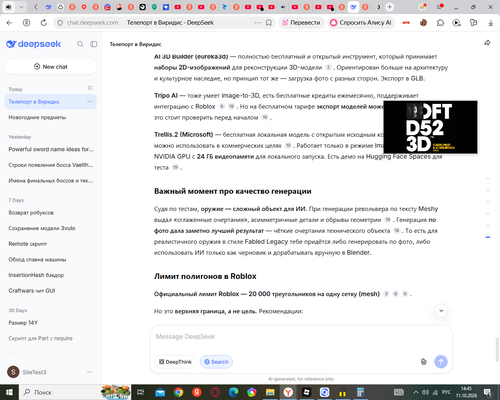Viewport: 500px width, 400px height.
Task: Click the РУС language indicator
Action: pos(446,392)
